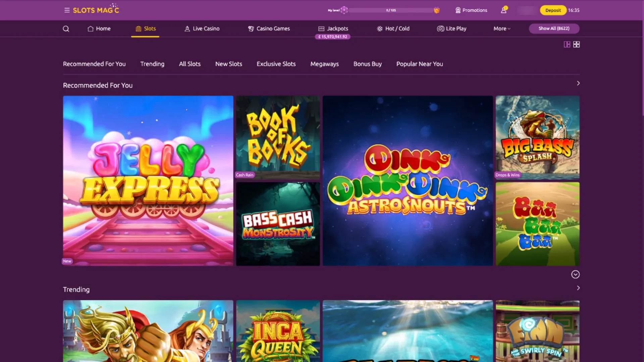
Task: Open the golden-haired warrior Trending tile
Action: point(148,331)
